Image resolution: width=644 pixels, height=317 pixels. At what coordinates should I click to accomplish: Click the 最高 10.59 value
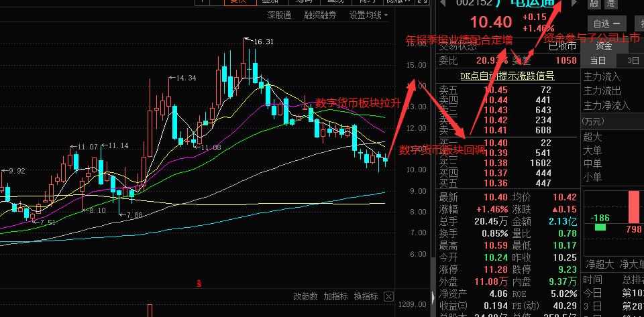[495, 246]
